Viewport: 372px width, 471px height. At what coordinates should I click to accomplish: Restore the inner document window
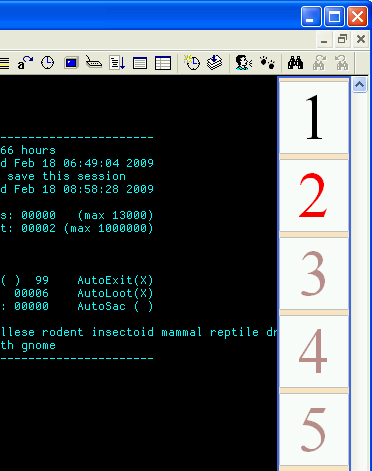click(342, 39)
